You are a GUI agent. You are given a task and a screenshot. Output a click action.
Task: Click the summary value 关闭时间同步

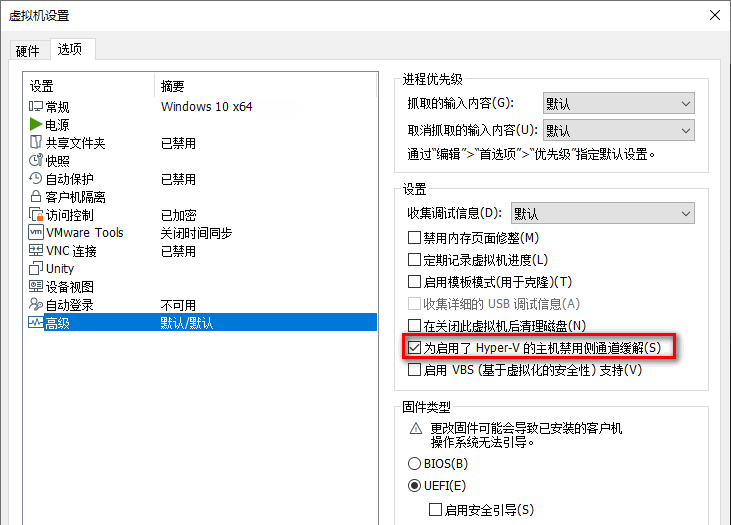click(x=196, y=233)
